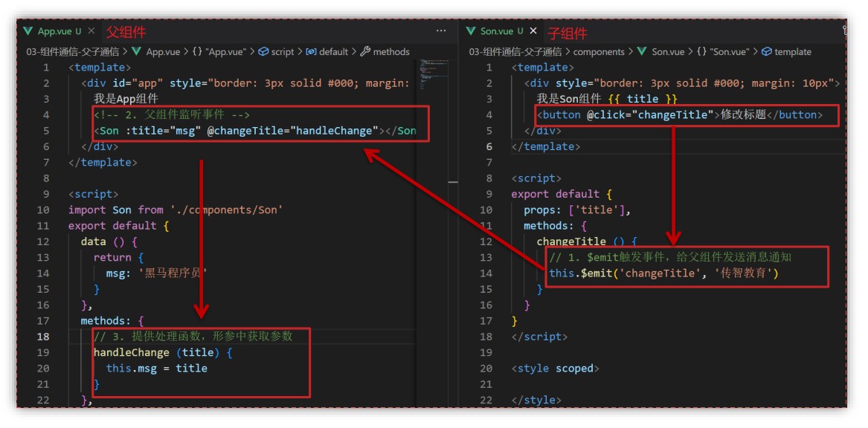The image size is (868, 428).
Task: Expand the components folder breadcrumb
Action: pos(599,52)
